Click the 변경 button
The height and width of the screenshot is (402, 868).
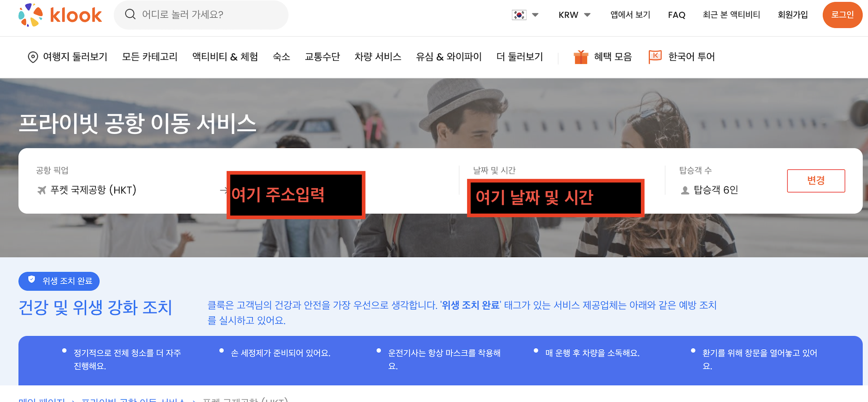pos(816,181)
